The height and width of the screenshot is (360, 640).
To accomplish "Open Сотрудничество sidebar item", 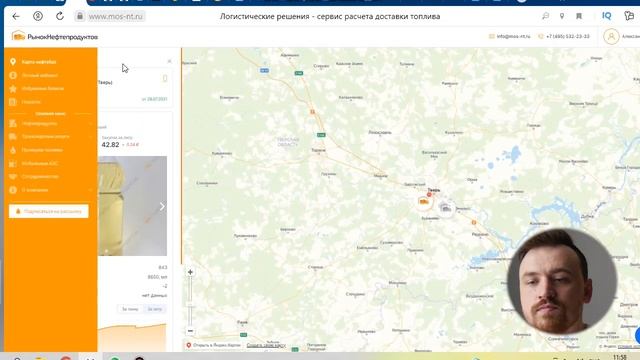I will click(40, 177).
